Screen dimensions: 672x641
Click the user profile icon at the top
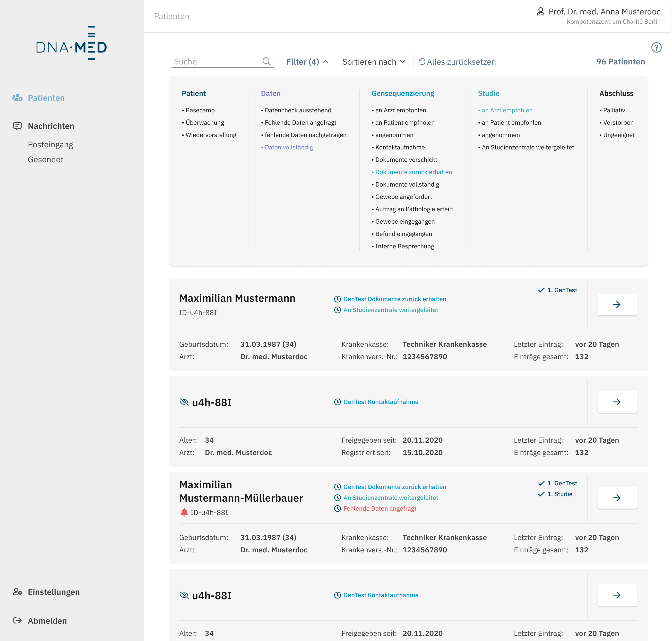(540, 12)
